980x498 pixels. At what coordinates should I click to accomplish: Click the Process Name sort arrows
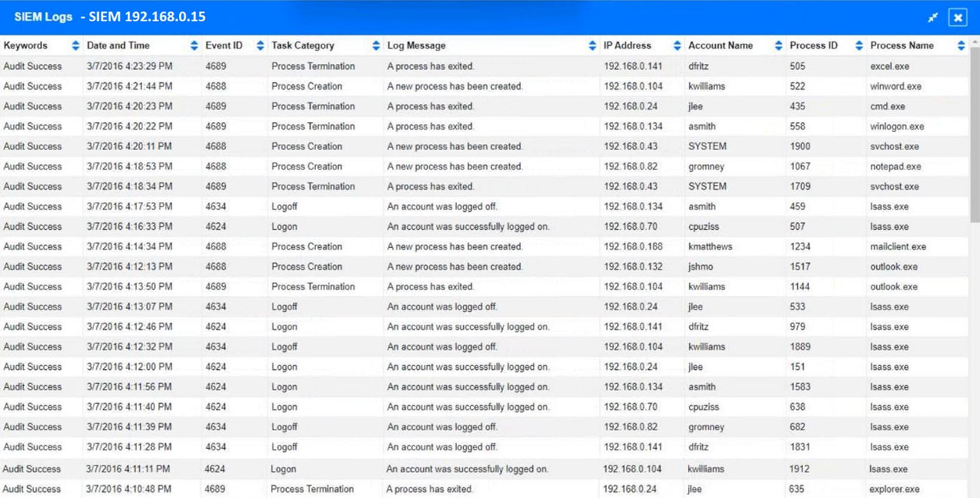pos(961,46)
